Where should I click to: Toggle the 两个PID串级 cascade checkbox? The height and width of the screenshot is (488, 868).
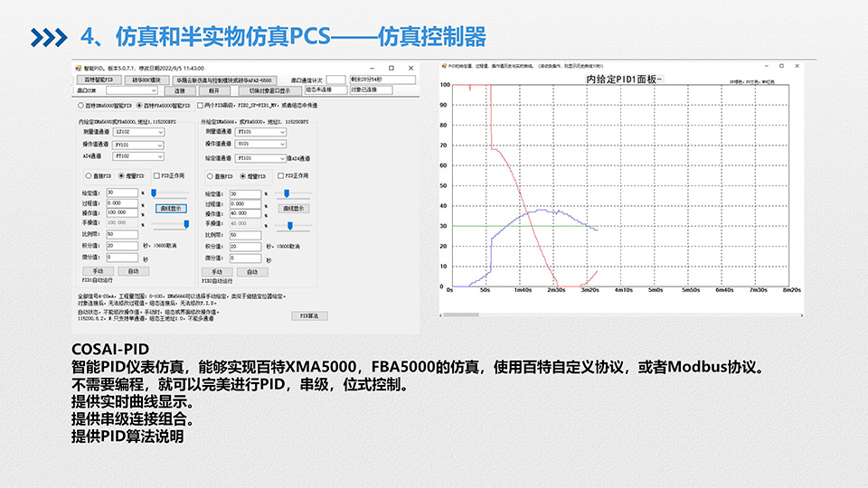(x=198, y=106)
